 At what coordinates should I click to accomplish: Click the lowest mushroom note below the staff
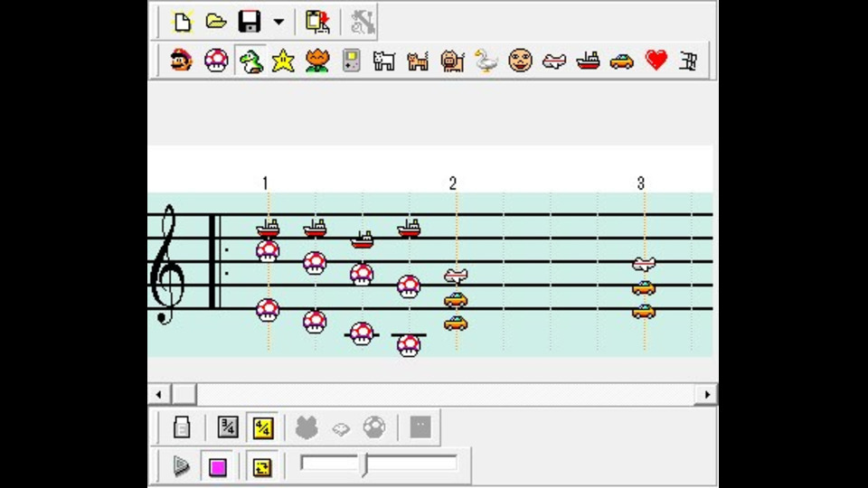click(x=409, y=346)
